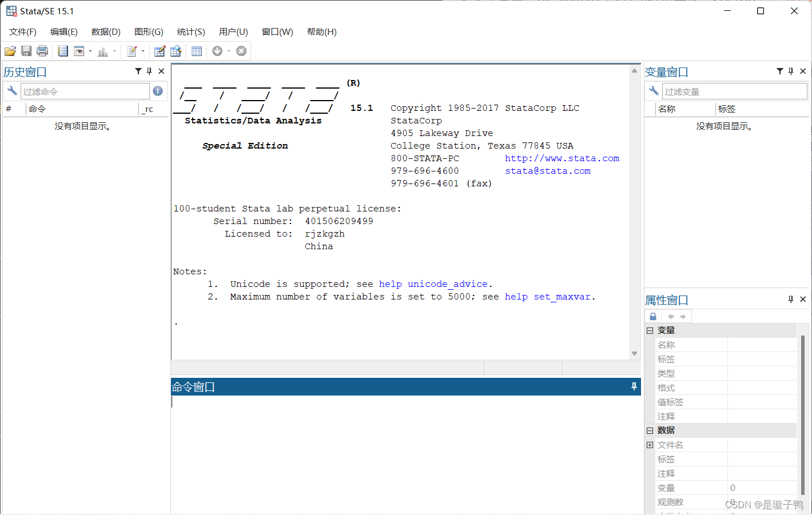812x515 pixels.
Task: Click the stata@stata.com email link
Action: (548, 171)
